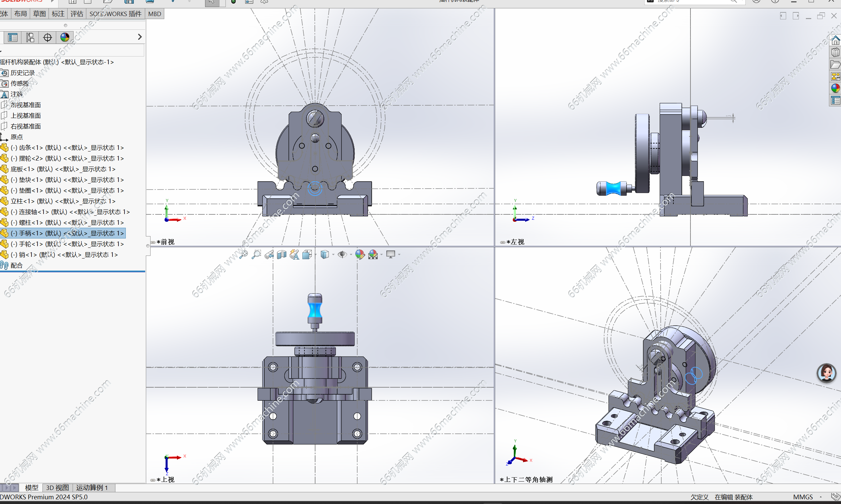Open SOLIDWORKS Resources home task pane
Screen dimensions: 841x504
pyautogui.click(x=836, y=41)
